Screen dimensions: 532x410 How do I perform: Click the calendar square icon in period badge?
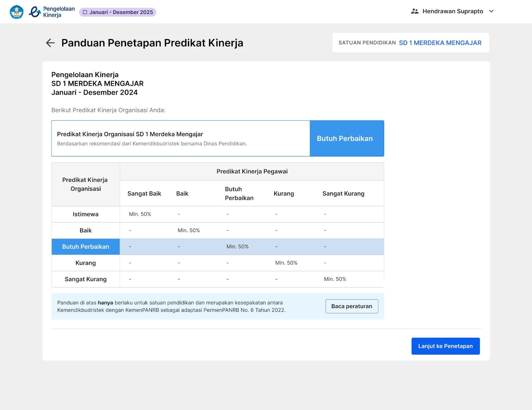85,12
